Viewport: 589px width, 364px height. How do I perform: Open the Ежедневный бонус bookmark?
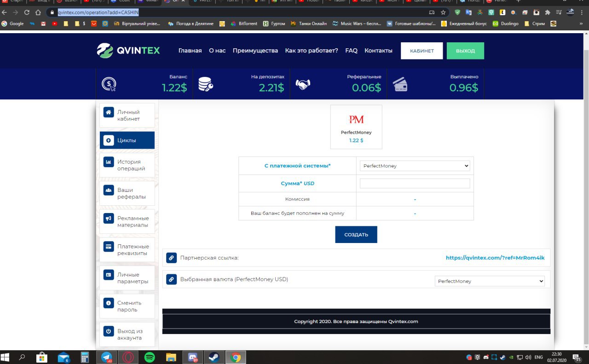point(464,23)
